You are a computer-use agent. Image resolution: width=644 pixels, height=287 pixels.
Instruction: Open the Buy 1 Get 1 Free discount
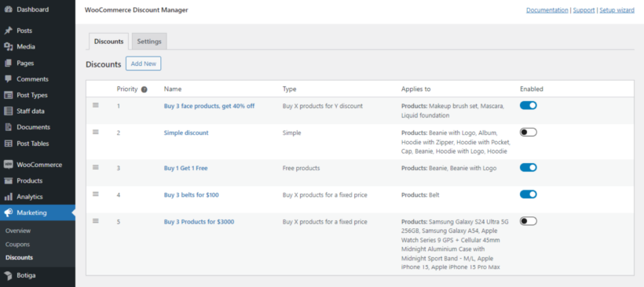click(185, 168)
